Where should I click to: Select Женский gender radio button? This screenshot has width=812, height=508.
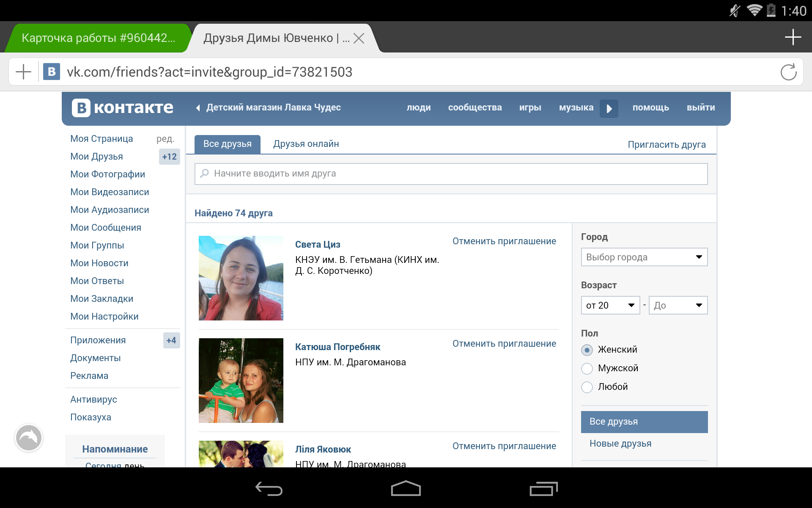[587, 350]
